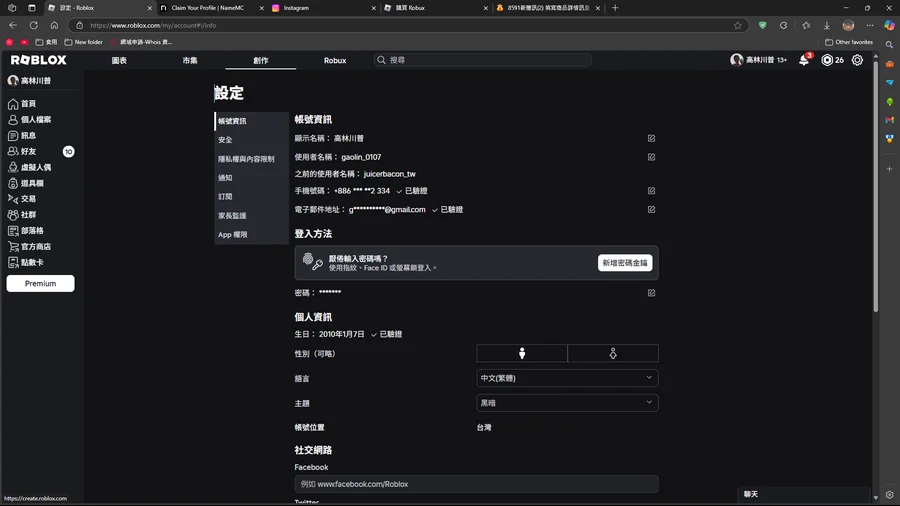Open the 安全 security settings tab
Screen dimensions: 900x506
pos(226,140)
